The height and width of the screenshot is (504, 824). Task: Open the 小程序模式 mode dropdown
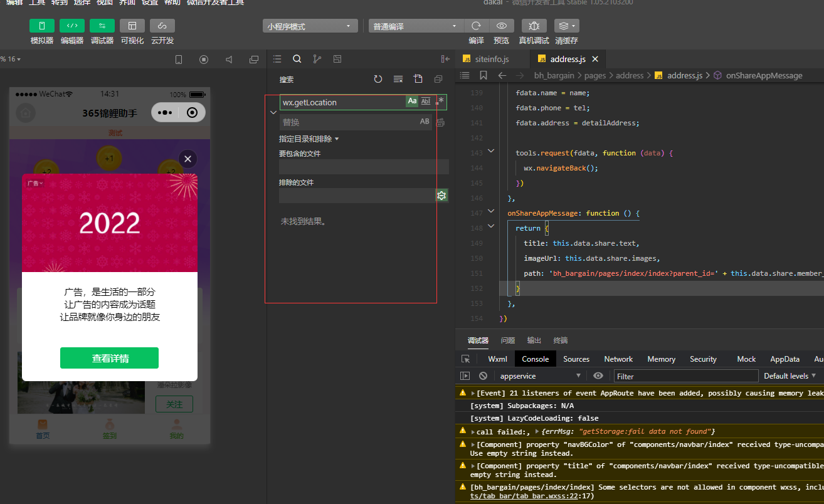tap(310, 26)
